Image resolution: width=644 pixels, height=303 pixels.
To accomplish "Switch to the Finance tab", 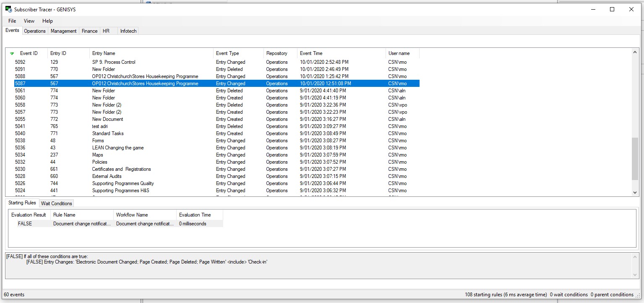I will [x=89, y=31].
